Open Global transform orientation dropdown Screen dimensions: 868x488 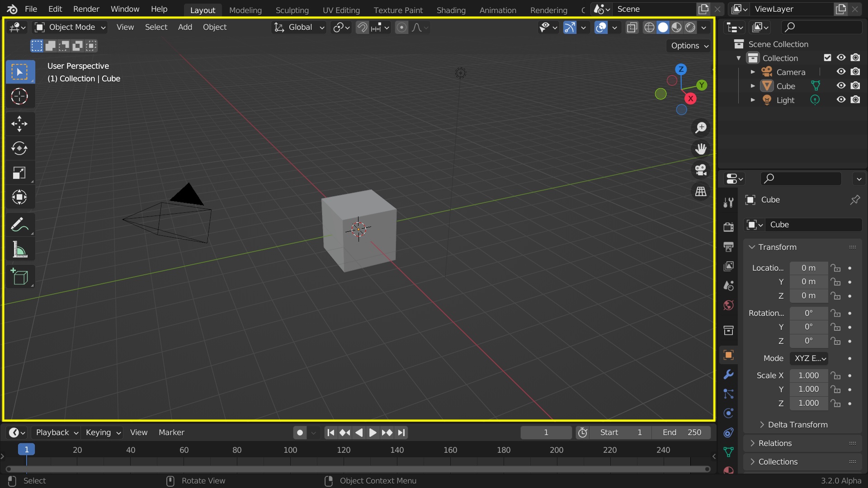[x=299, y=28]
